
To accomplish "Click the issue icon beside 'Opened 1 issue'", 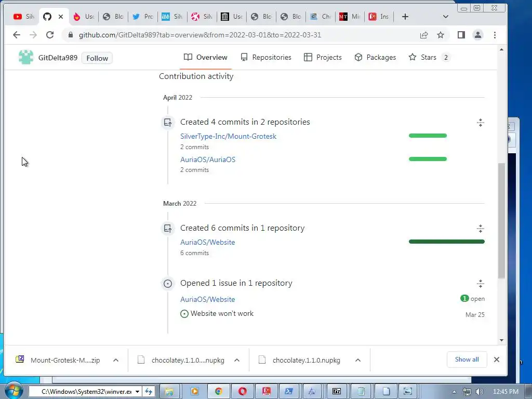I will pyautogui.click(x=168, y=284).
